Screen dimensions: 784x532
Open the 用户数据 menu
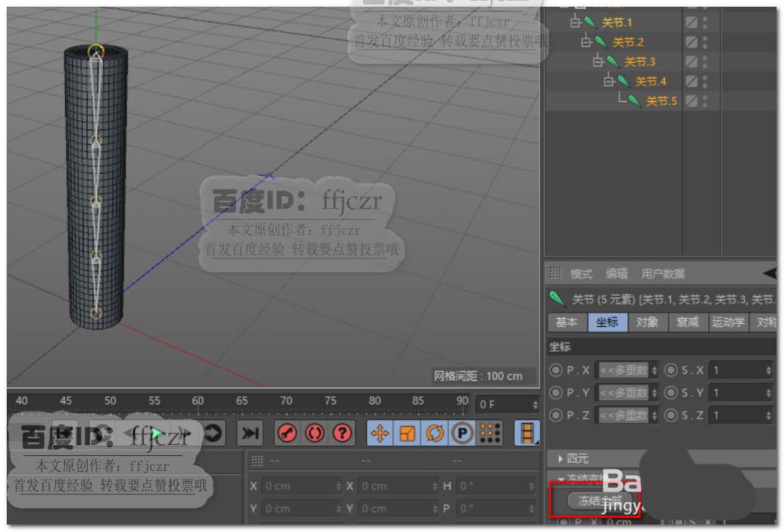662,273
